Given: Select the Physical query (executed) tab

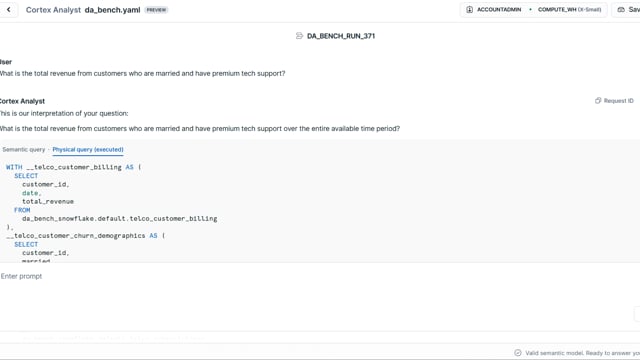Looking at the screenshot, I should (x=88, y=149).
